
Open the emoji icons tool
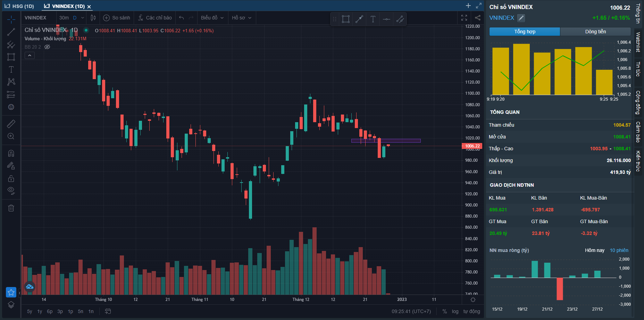(11, 107)
